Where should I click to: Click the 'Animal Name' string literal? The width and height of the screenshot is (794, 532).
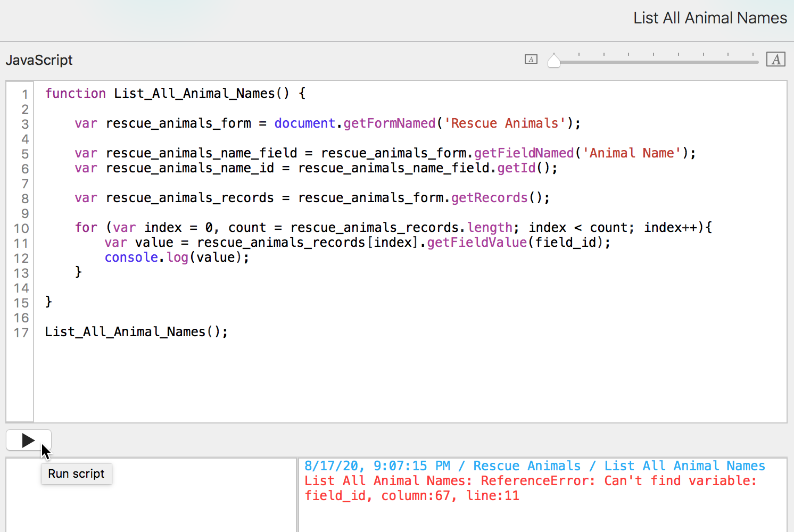click(632, 153)
